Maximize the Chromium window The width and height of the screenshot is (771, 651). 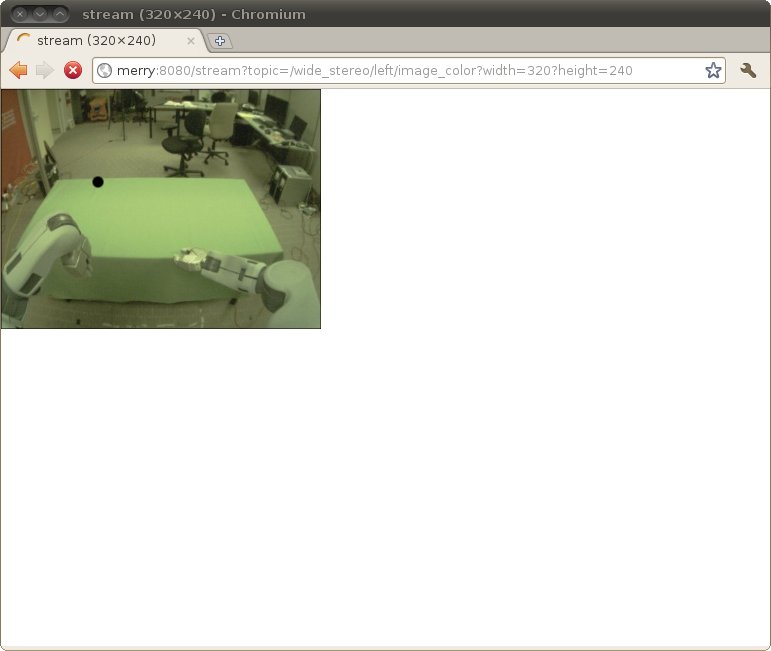(60, 14)
